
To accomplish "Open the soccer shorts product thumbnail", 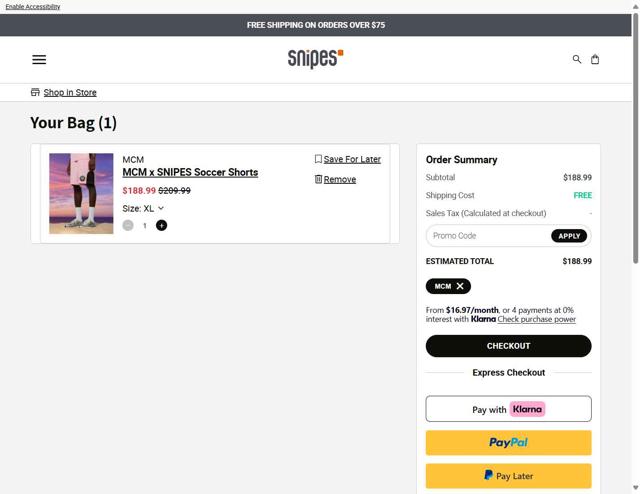I will pyautogui.click(x=81, y=194).
